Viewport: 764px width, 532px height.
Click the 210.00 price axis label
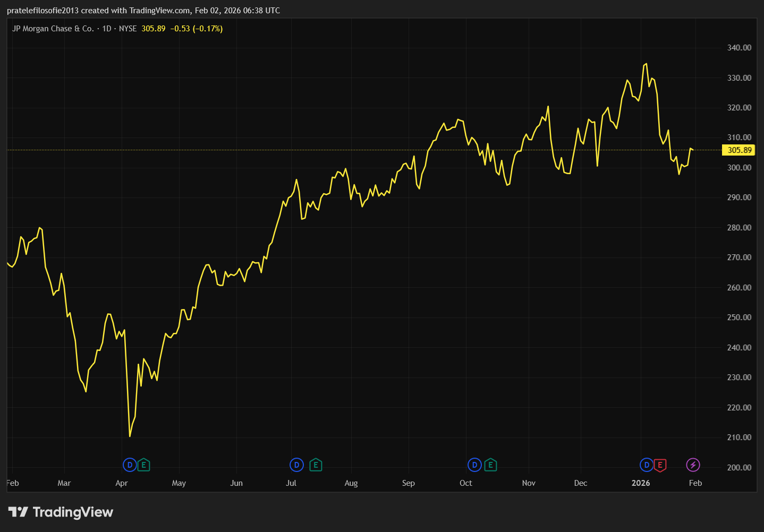click(x=739, y=437)
